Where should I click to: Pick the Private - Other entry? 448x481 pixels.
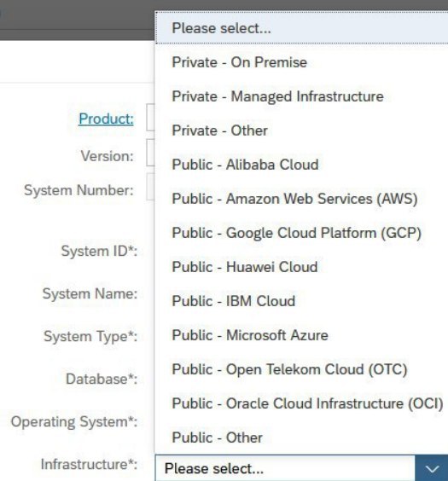pos(301,130)
